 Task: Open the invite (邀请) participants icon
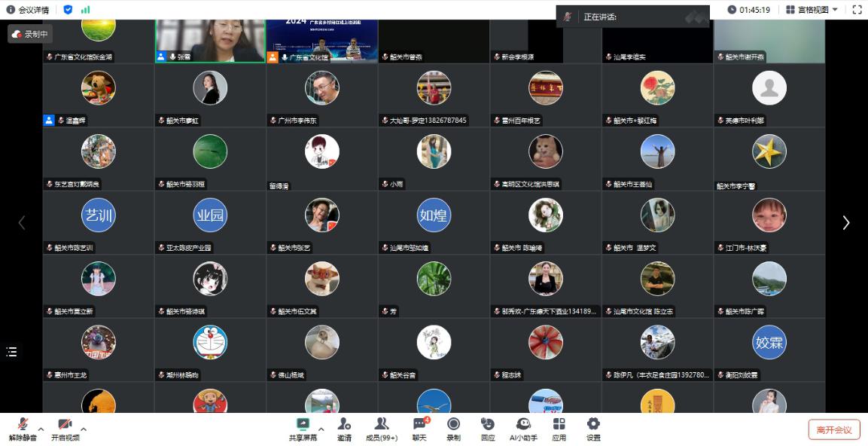point(344,425)
